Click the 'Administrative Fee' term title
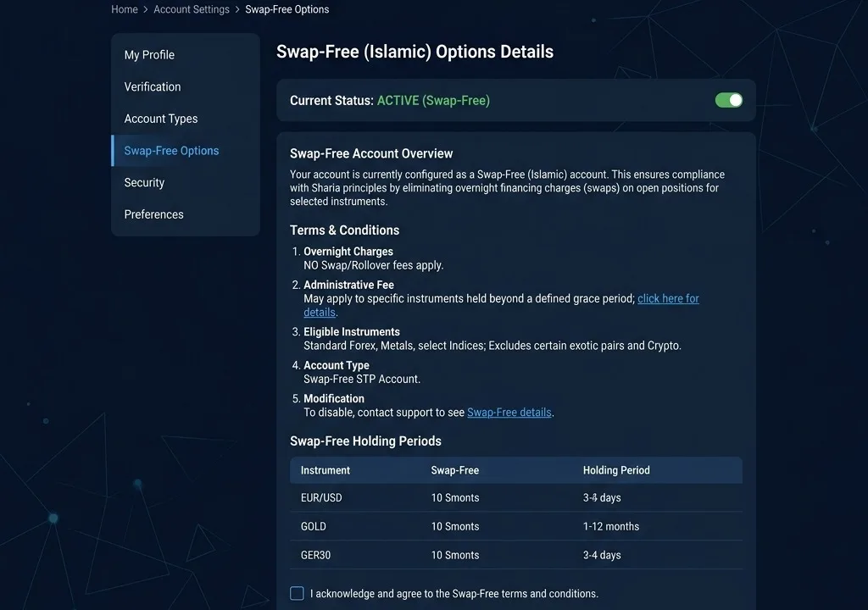This screenshot has width=868, height=610. click(x=348, y=285)
